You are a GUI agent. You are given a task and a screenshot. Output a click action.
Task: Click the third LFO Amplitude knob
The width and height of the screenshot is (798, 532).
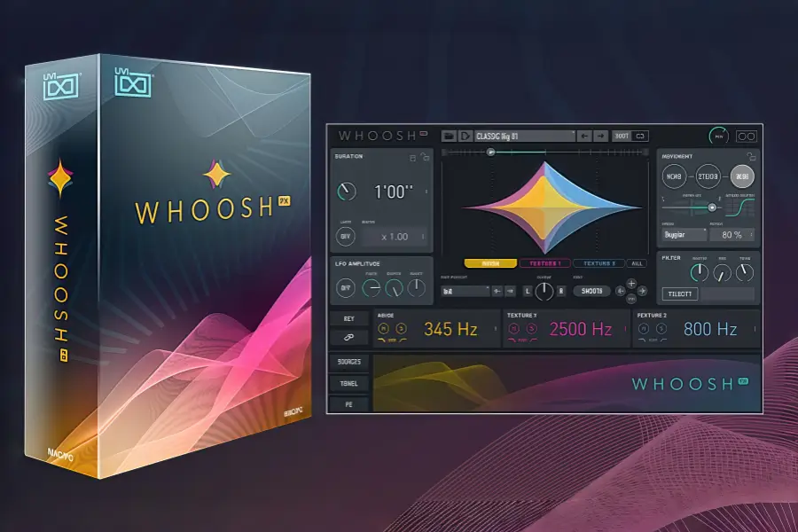tap(417, 288)
